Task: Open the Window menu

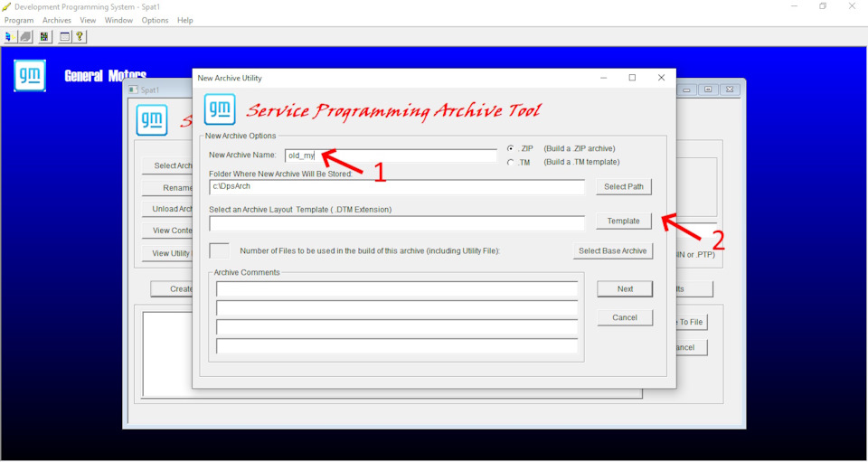Action: click(x=119, y=20)
